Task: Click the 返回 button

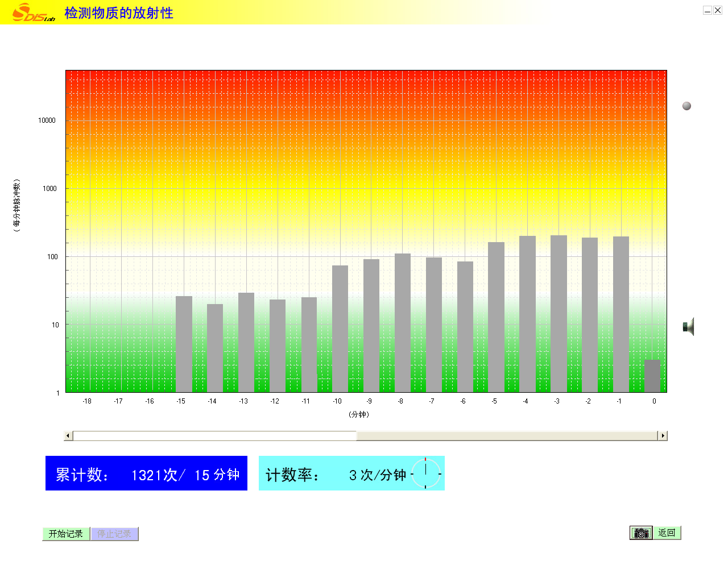Action: pos(667,533)
